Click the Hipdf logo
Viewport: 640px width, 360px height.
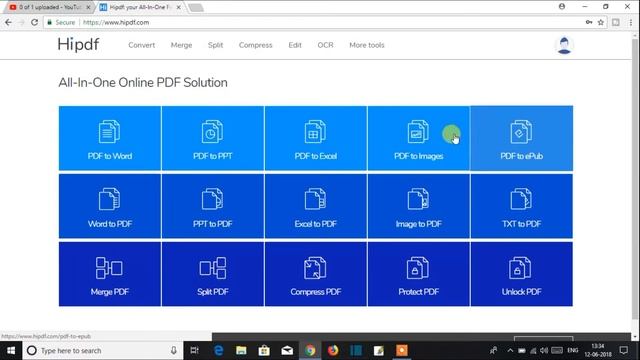pyautogui.click(x=78, y=44)
